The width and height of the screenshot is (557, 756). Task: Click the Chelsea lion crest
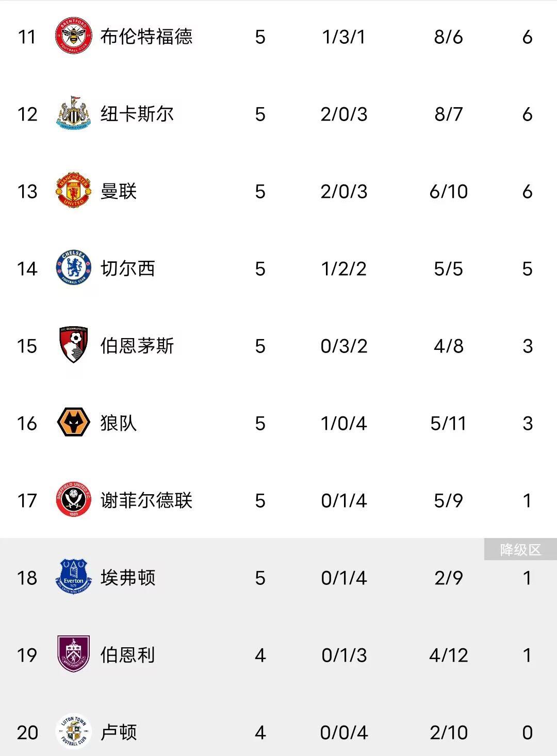click(x=74, y=268)
